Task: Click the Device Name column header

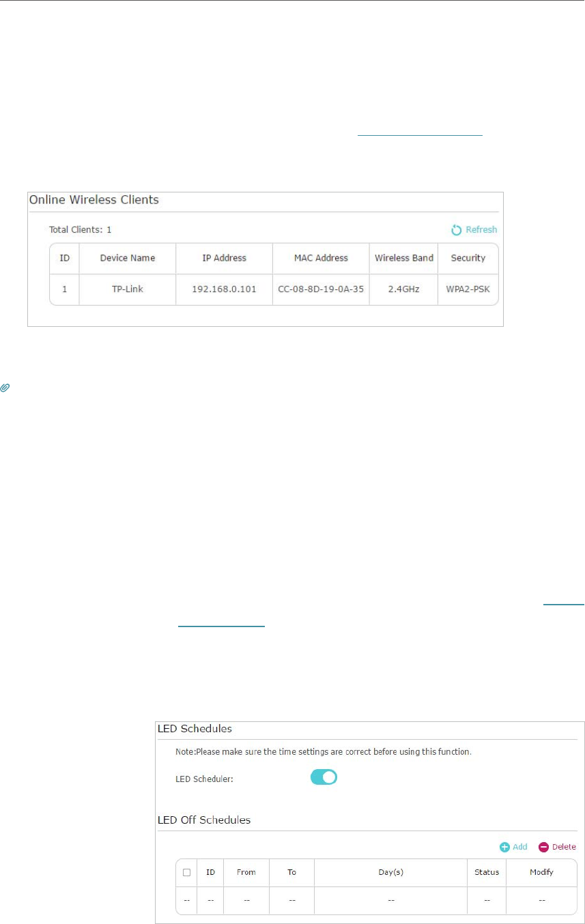Action: pos(128,258)
